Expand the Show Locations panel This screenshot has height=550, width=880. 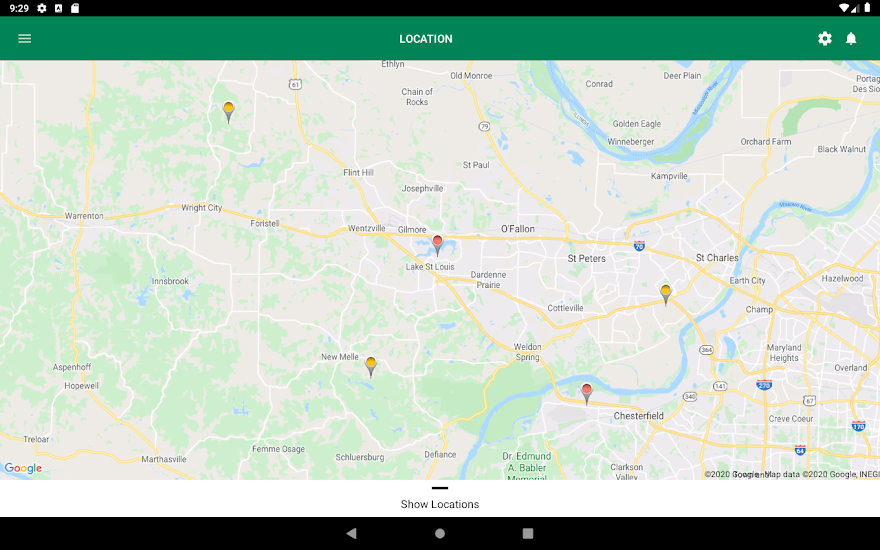click(440, 504)
